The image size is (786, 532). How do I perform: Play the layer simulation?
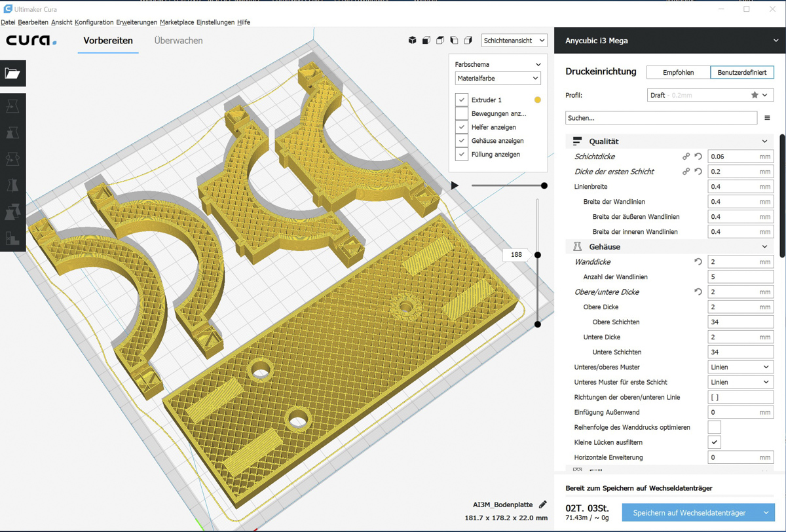pyautogui.click(x=455, y=185)
